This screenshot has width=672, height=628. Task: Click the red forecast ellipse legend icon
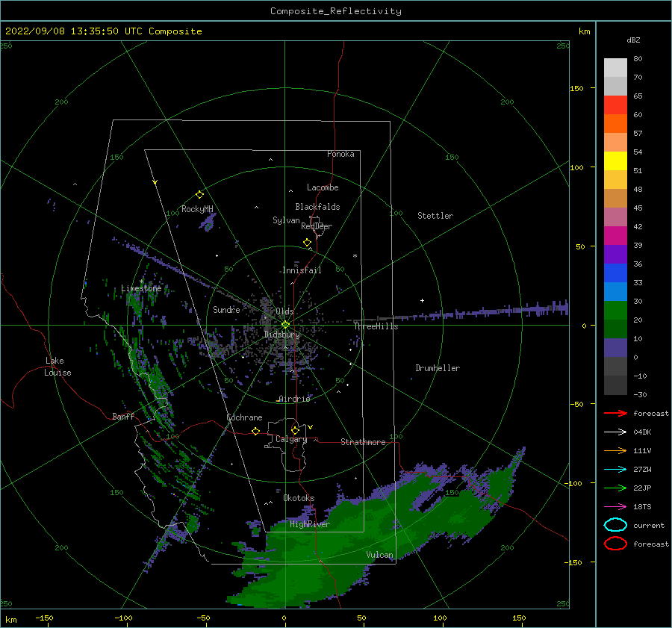[615, 544]
